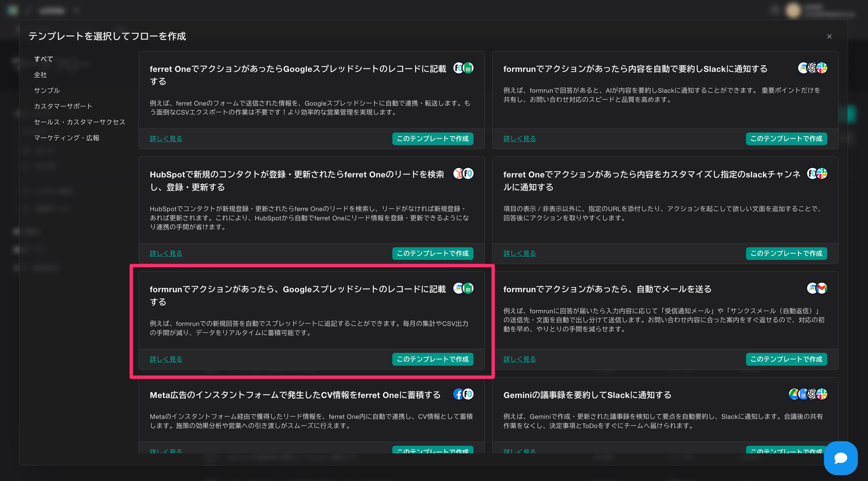Click OpenAI icon on formrun Slack summary card
868x481 pixels.
[812, 68]
